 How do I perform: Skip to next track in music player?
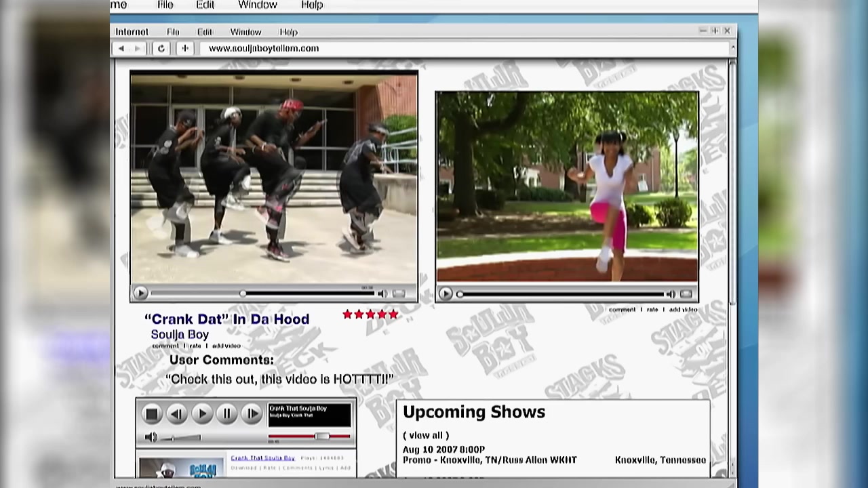tap(252, 413)
